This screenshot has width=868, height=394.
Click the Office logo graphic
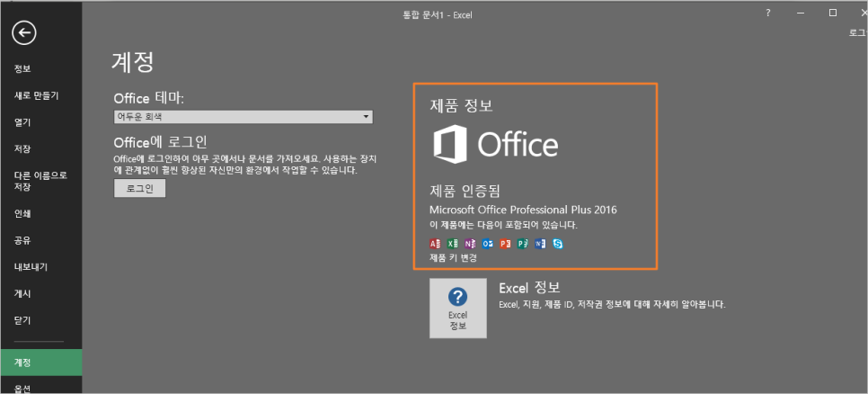pos(495,145)
